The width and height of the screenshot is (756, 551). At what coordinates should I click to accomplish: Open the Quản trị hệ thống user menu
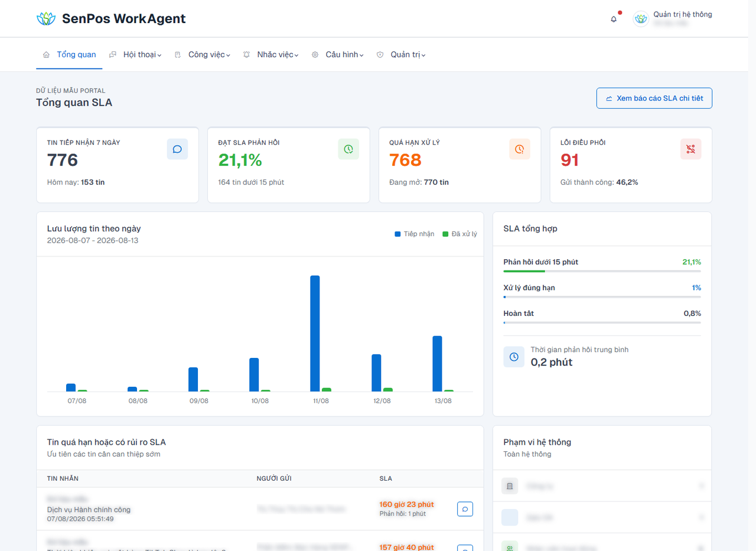[x=673, y=19]
